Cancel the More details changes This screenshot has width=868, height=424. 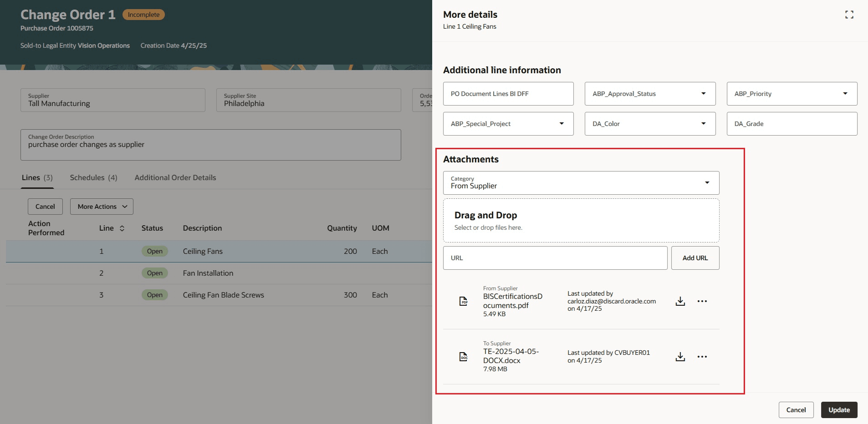[796, 409]
